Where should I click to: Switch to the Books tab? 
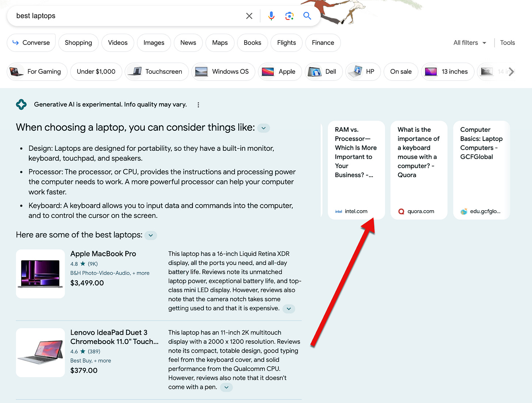pyautogui.click(x=252, y=43)
